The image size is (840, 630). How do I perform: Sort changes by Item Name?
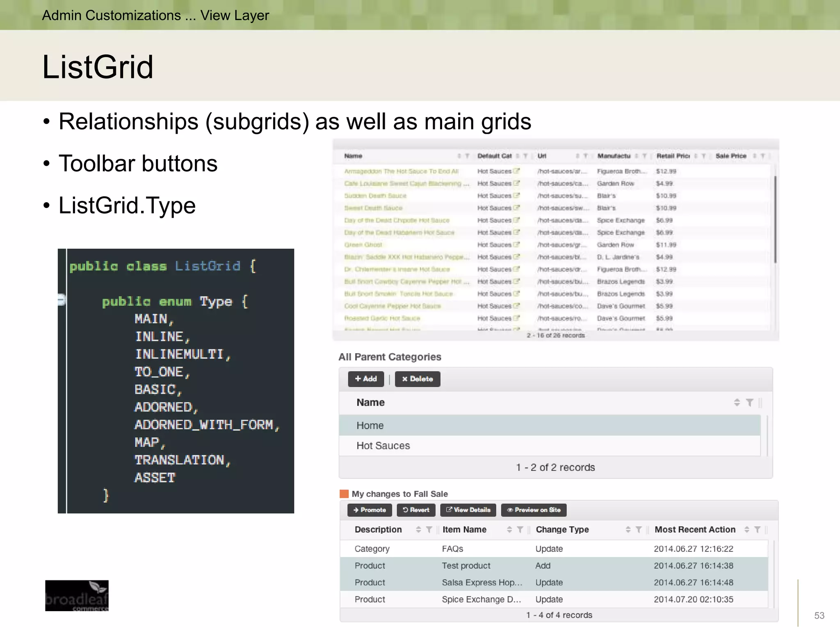[509, 530]
